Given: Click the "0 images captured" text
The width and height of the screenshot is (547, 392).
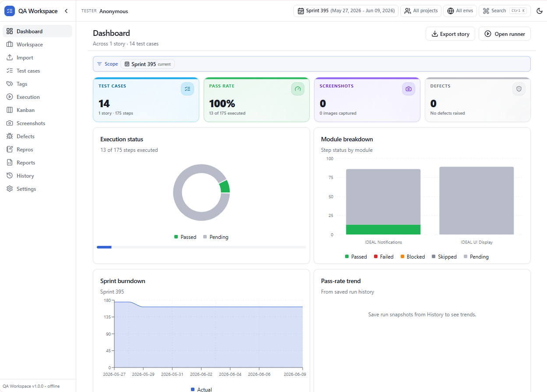Looking at the screenshot, I should tap(338, 113).
